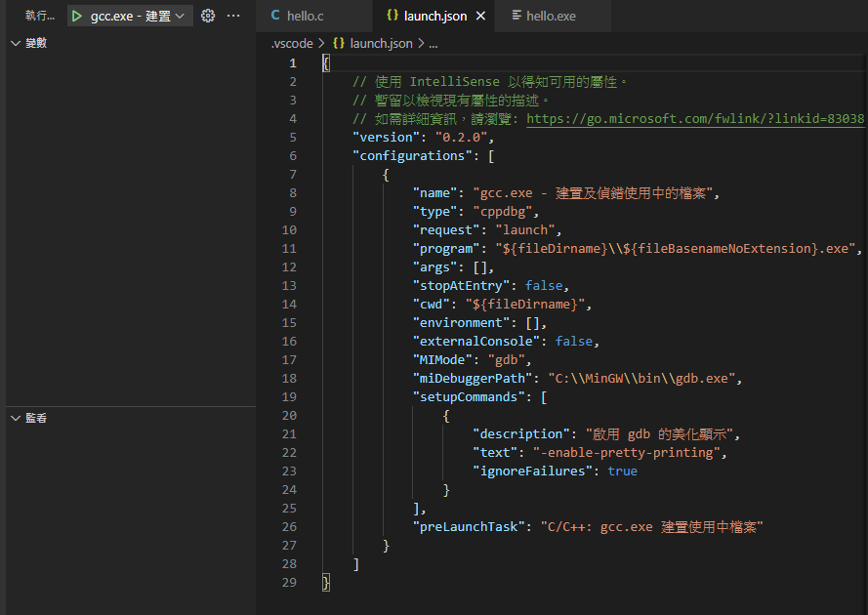The height and width of the screenshot is (615, 868).
Task: Click the IntelliSense comment on line 2
Action: (490, 82)
